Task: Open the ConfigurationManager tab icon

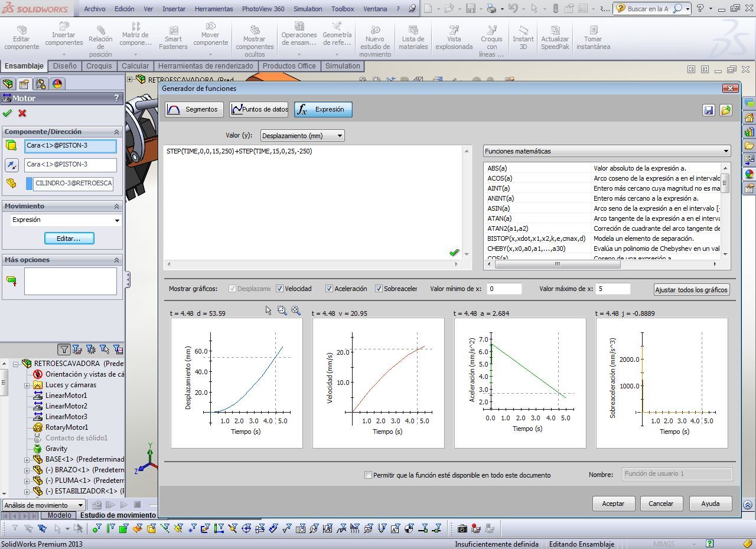Action: pos(40,84)
